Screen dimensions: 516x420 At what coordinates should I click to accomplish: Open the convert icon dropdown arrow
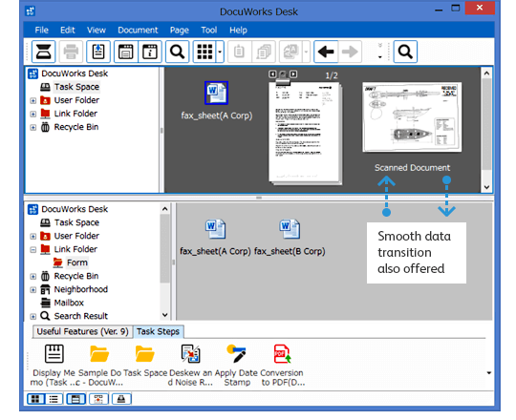pyautogui.click(x=306, y=52)
